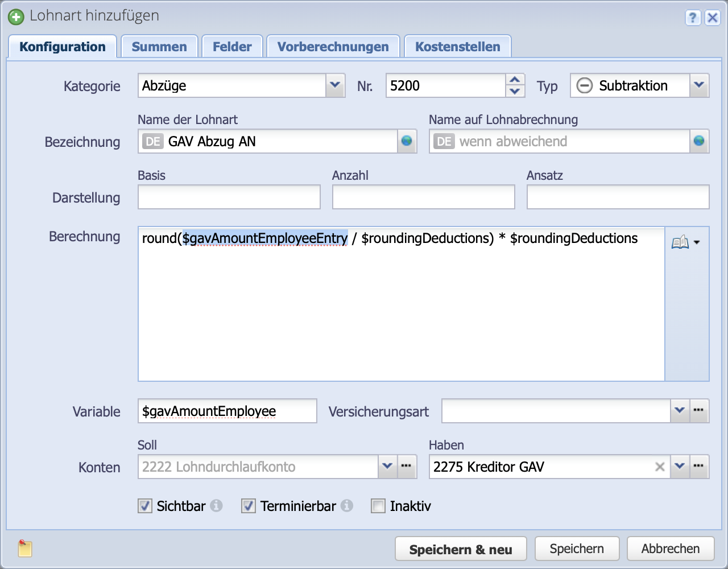This screenshot has height=569, width=728.
Task: Cancel the dialog via Abbrechen
Action: [x=670, y=548]
